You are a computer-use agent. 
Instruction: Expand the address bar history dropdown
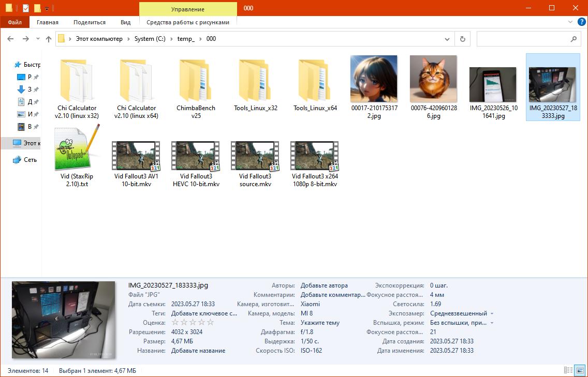(x=447, y=39)
